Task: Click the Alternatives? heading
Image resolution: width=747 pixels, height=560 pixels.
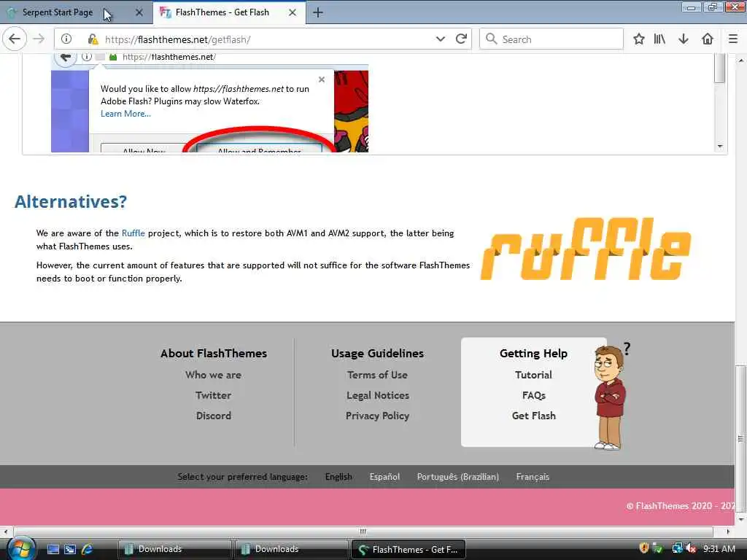Action: 71,201
